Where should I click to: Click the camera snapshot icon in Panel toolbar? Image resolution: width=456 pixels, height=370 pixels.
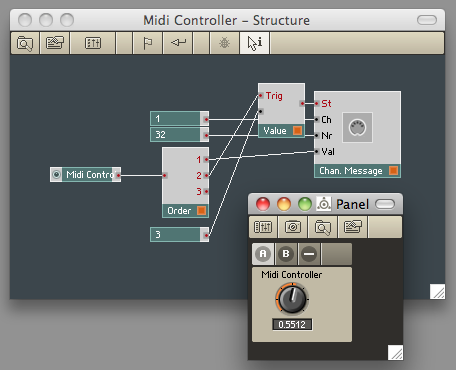[x=293, y=227]
